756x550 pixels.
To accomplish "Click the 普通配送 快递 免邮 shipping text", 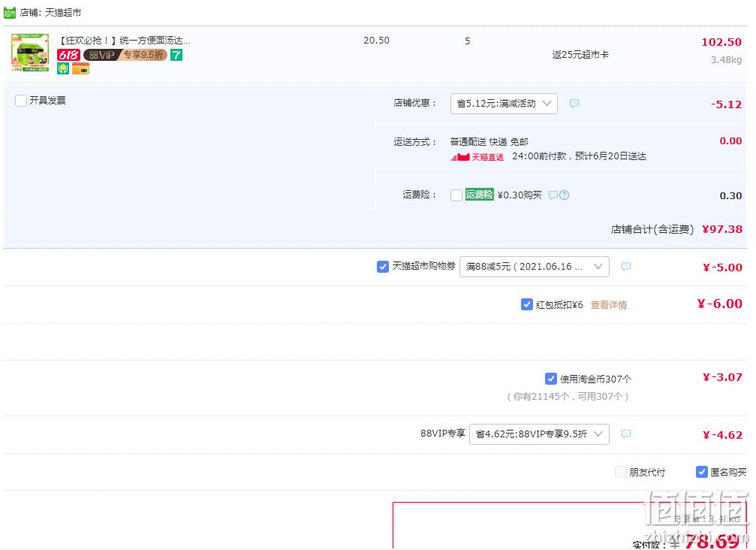I will pyautogui.click(x=489, y=142).
